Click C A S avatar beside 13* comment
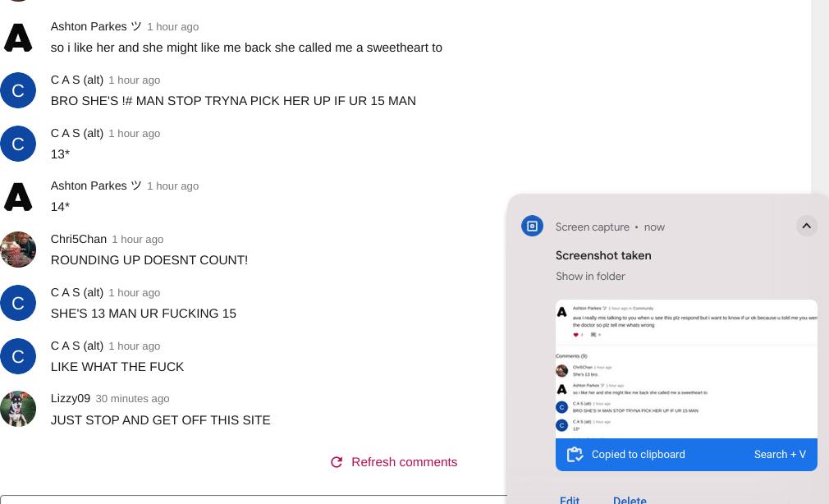This screenshot has height=504, width=829. [x=18, y=144]
